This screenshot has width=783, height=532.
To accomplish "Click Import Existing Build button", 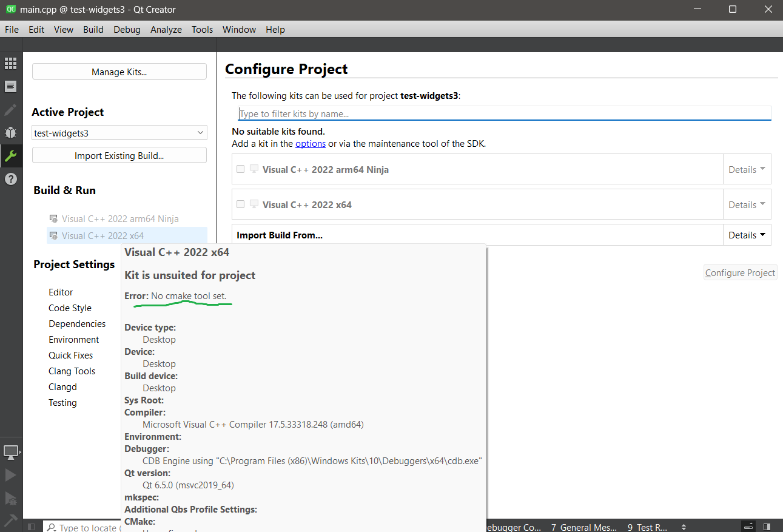I will click(119, 155).
